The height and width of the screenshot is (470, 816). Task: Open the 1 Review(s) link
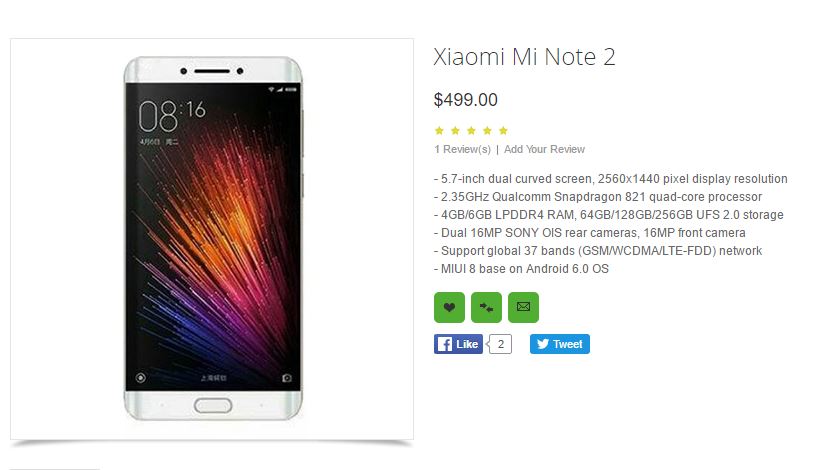click(462, 149)
